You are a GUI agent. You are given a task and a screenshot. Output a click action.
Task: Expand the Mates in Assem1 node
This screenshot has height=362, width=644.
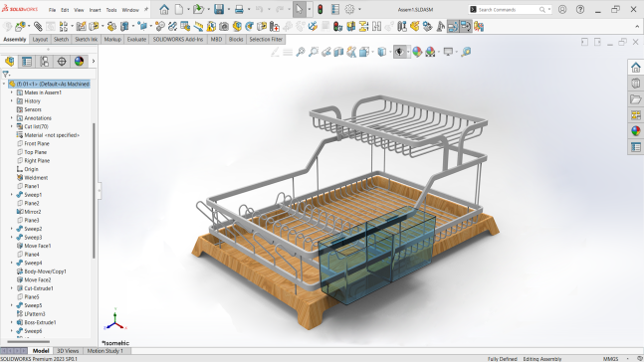12,92
